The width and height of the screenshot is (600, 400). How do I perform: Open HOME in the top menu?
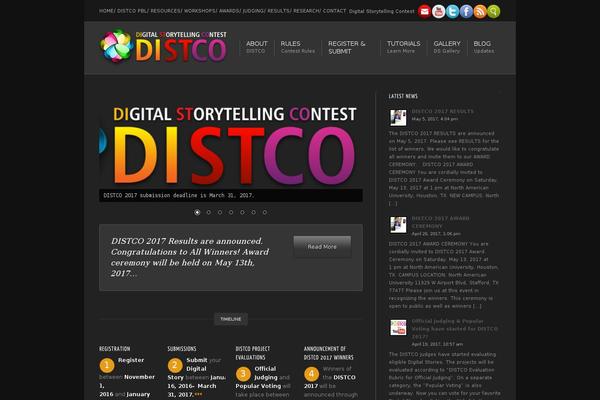click(106, 11)
